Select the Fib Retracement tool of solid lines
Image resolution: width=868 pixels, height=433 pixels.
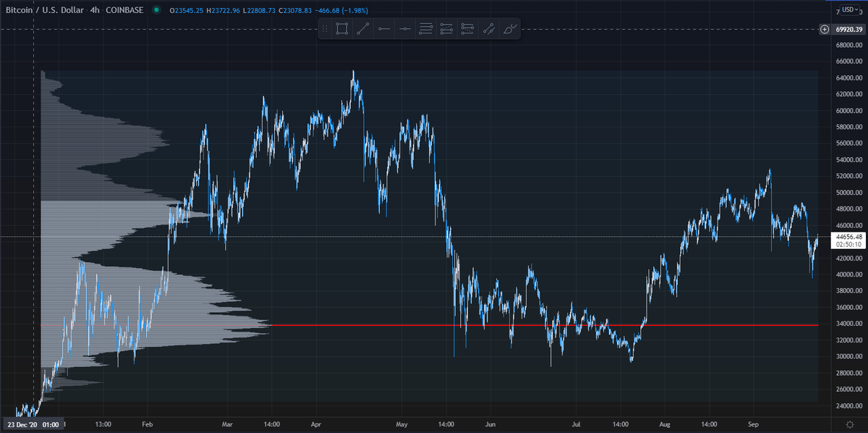point(426,29)
